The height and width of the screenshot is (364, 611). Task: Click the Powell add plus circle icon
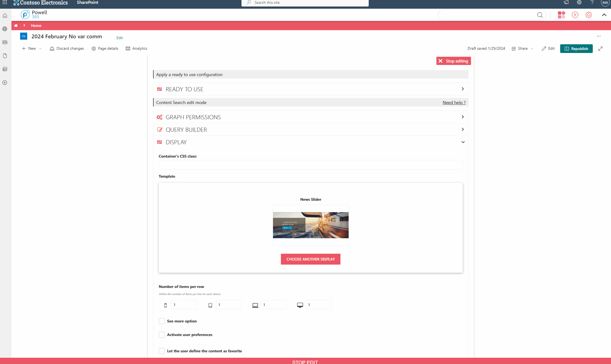pos(575,15)
